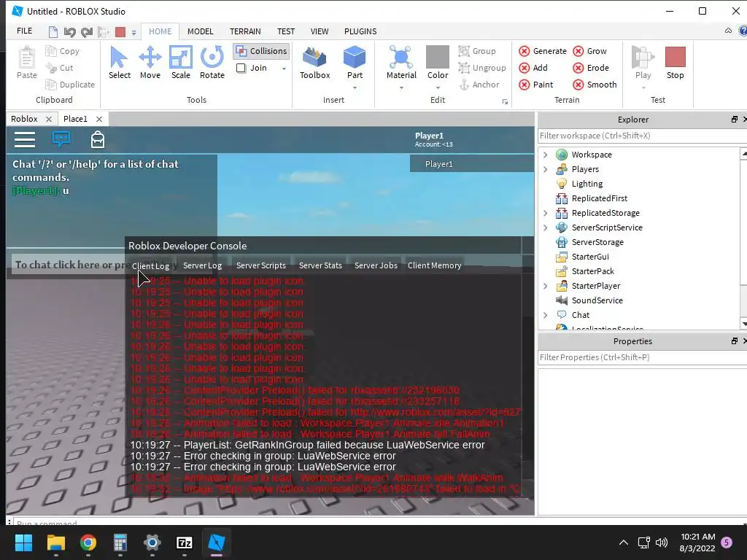Pick the Rotate tool
Screen dimensions: 747x560
pos(212,63)
